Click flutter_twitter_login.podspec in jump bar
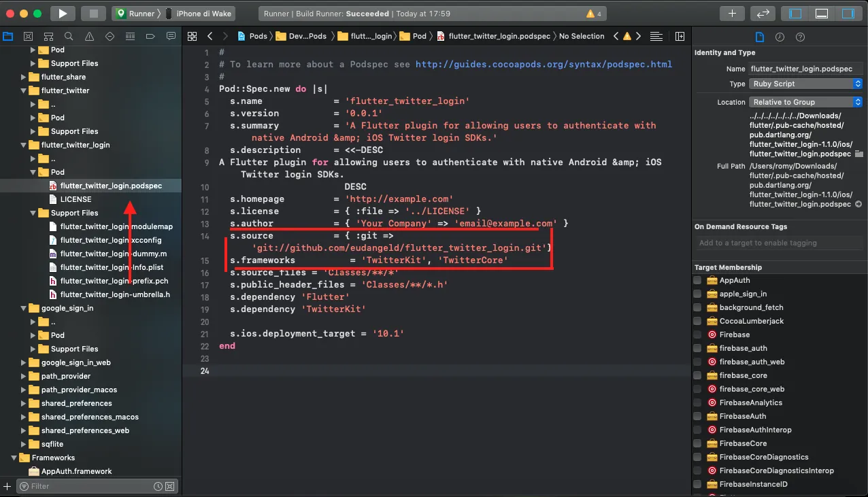 (494, 36)
